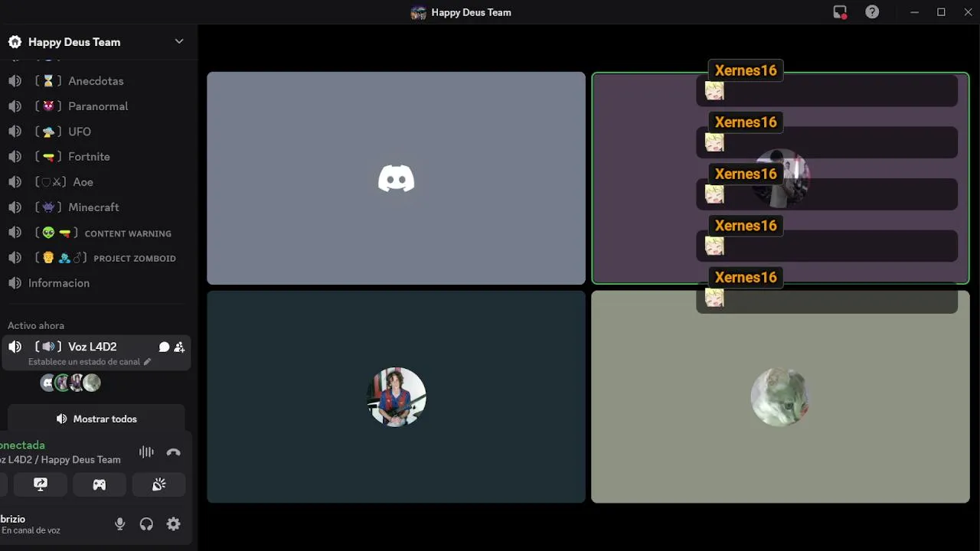Viewport: 980px width, 551px height.
Task: Open the Happy Deus Team server dropdown
Action: 179,41
